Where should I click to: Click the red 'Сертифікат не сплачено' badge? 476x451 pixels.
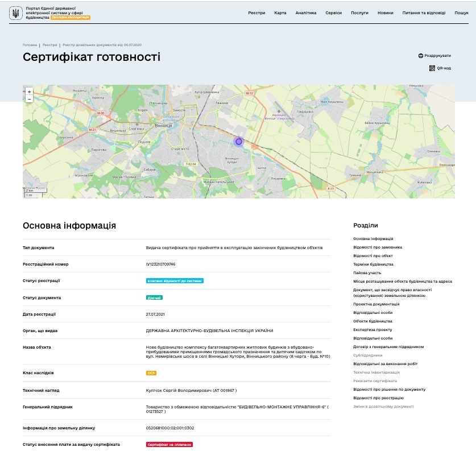tap(169, 445)
